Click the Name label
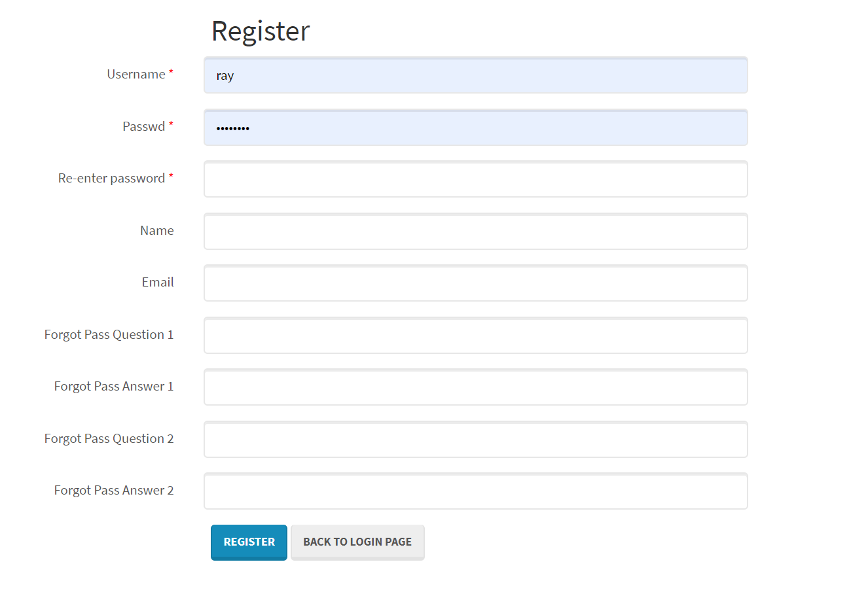The width and height of the screenshot is (868, 613). 157,231
